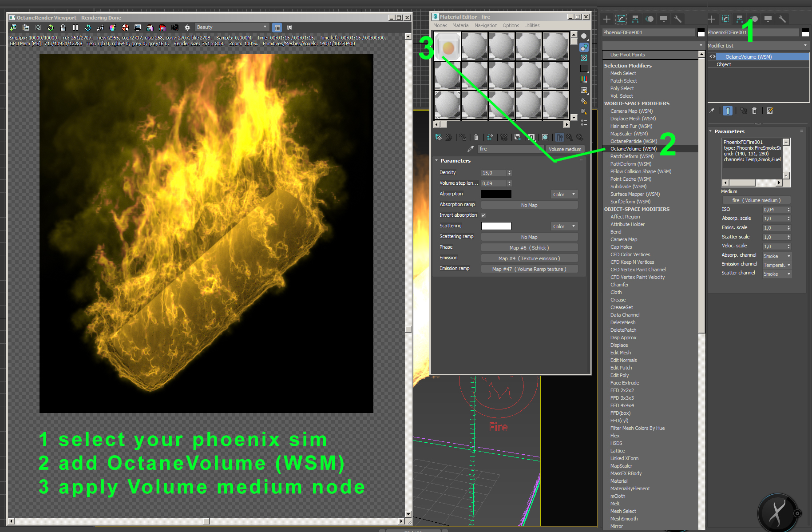Click the fire (Volume medium) Medium button

click(757, 200)
